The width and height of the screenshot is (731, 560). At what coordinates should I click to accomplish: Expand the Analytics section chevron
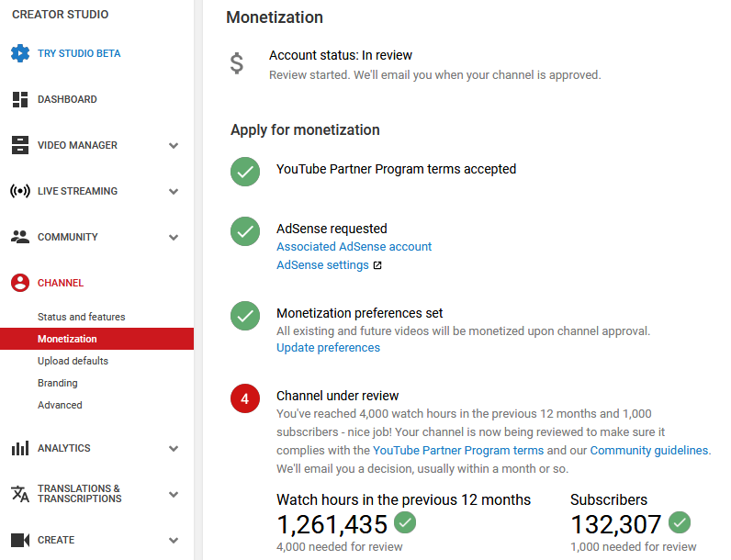174,449
